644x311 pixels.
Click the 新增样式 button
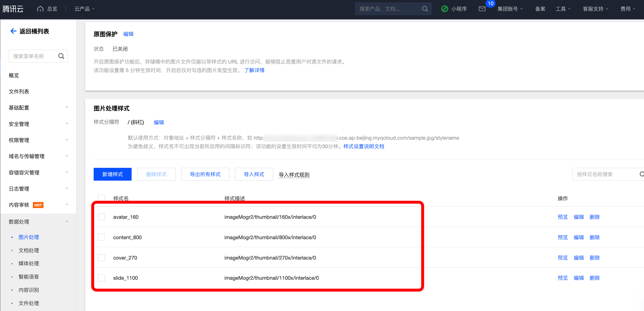click(112, 174)
